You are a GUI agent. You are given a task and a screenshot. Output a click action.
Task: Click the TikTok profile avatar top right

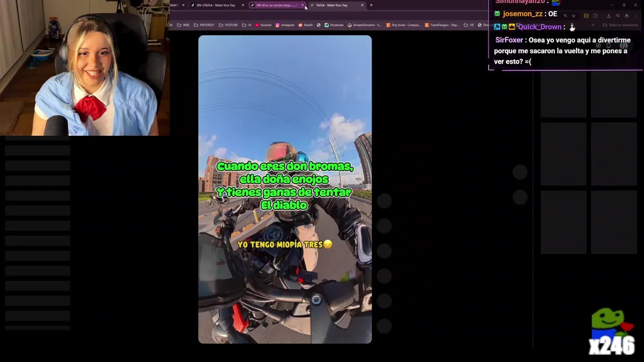click(x=624, y=45)
